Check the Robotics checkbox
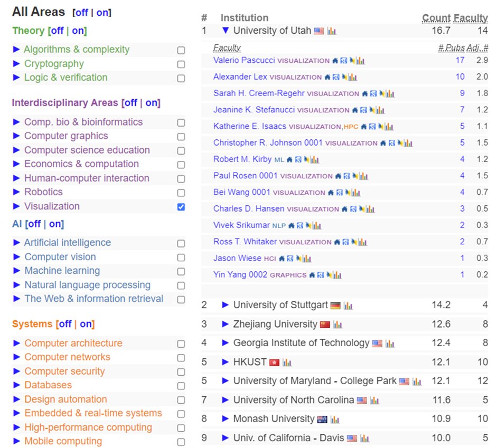 click(x=181, y=193)
